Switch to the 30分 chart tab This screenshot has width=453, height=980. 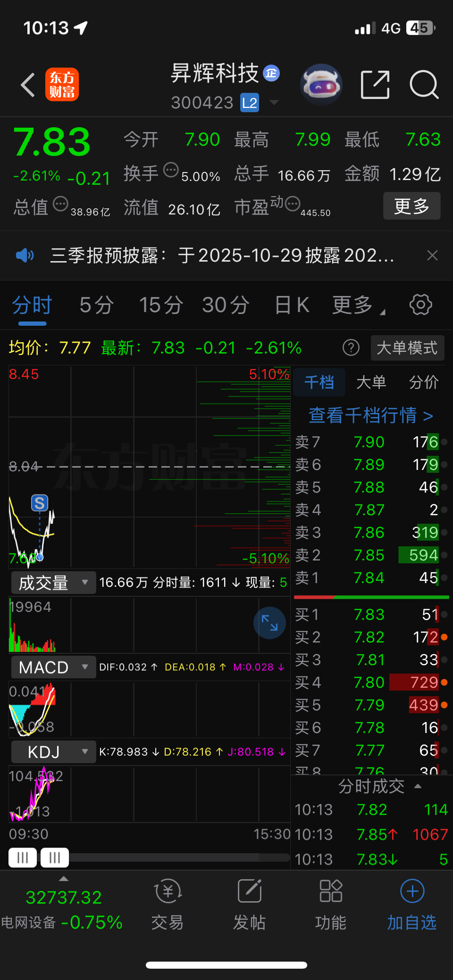(x=226, y=305)
